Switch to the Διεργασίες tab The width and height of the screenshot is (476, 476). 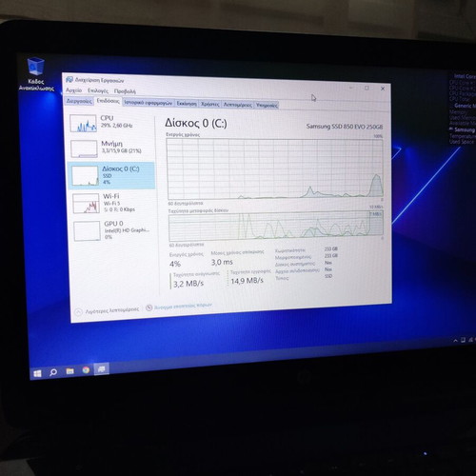(x=79, y=101)
